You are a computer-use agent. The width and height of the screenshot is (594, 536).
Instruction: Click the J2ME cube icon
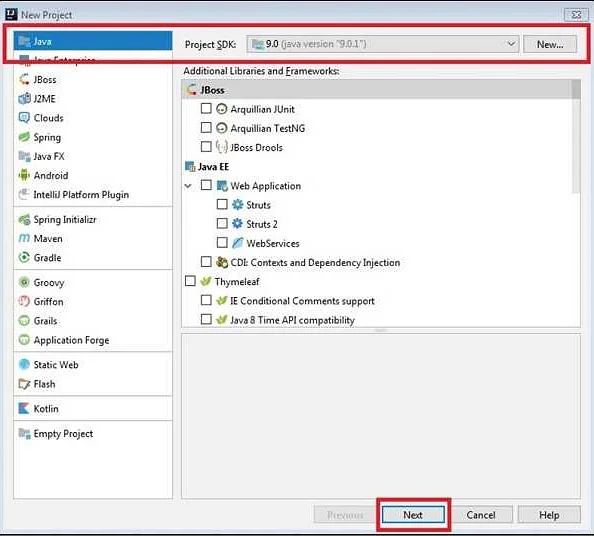24,98
